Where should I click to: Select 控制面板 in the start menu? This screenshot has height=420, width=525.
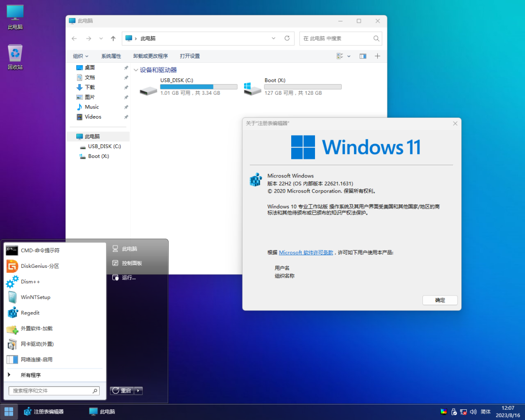click(x=132, y=263)
